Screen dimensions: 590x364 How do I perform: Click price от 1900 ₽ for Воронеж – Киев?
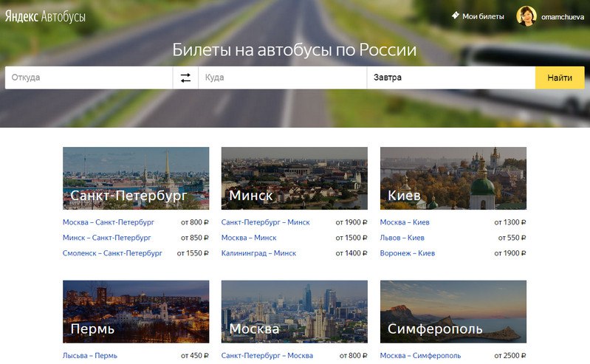(510, 253)
